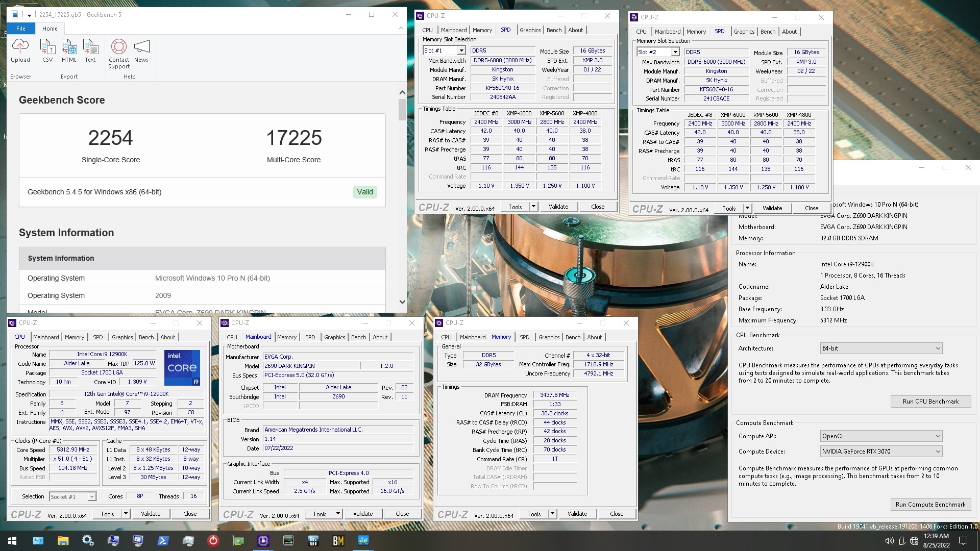Open Windows Start menu
The width and height of the screenshot is (980, 551).
12,541
